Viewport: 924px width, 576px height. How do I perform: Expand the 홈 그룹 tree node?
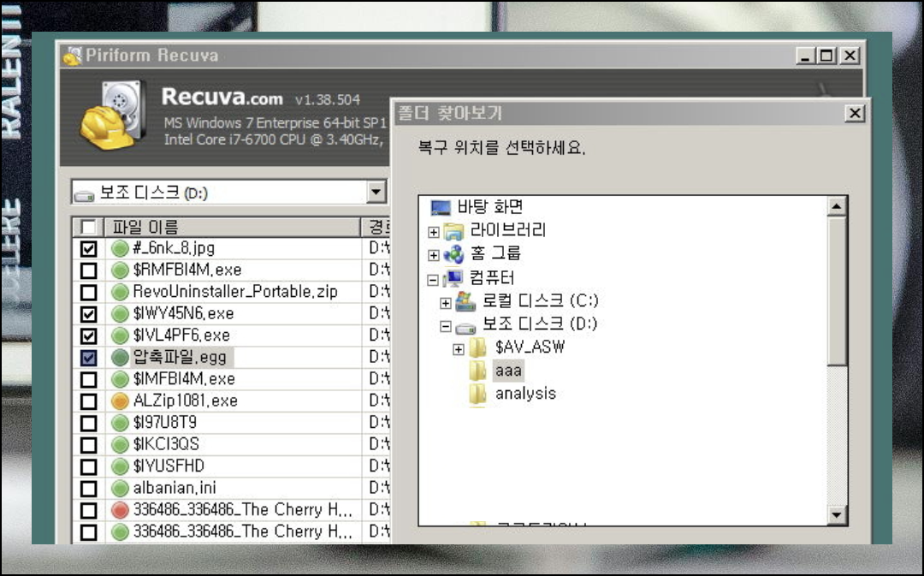coord(433,255)
